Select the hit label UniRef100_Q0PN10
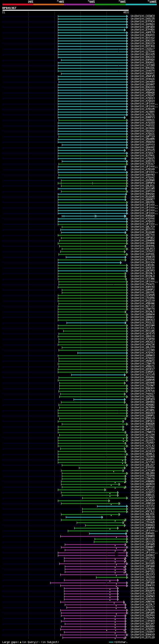 [x=143, y=24]
